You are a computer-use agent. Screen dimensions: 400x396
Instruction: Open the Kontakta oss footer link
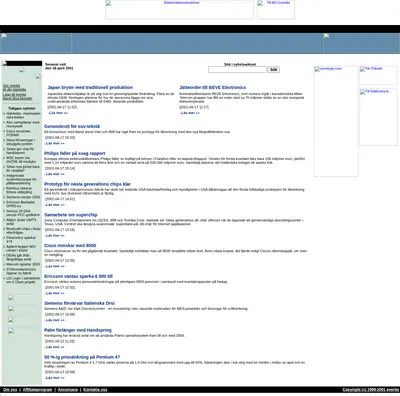(x=95, y=390)
